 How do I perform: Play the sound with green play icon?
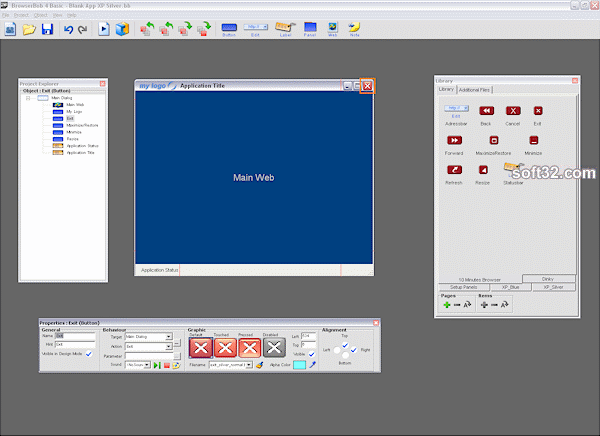[157, 366]
